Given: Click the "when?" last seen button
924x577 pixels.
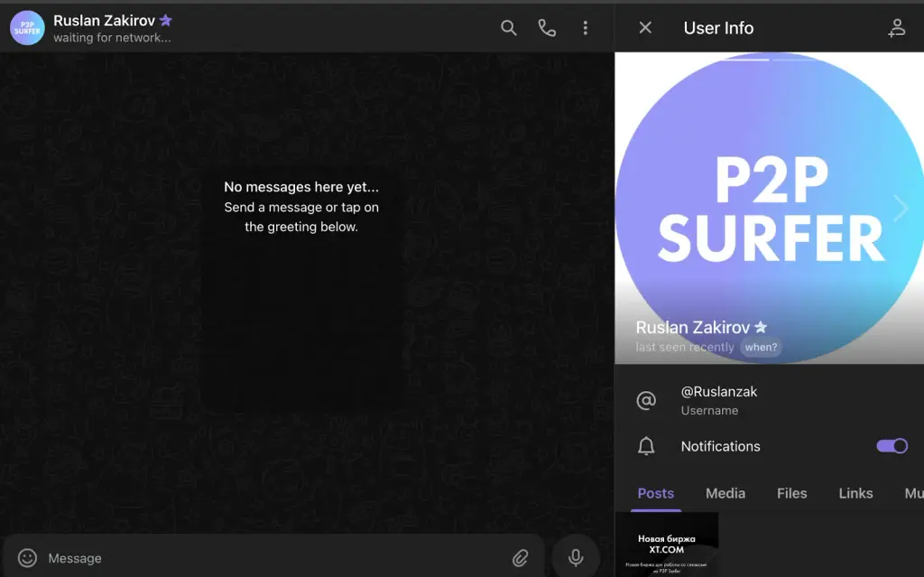Looking at the screenshot, I should [x=761, y=347].
